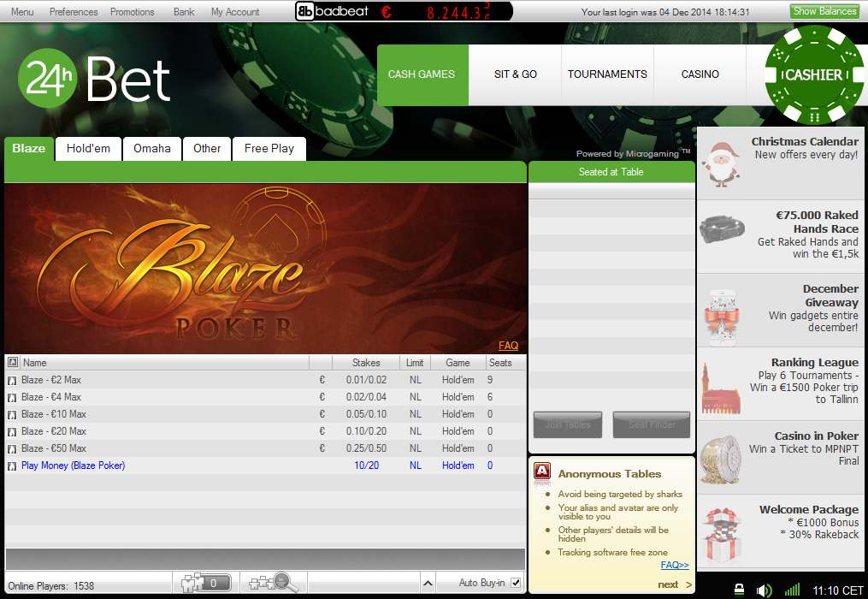Click the coin jar Casino in Poker image

[x=720, y=460]
